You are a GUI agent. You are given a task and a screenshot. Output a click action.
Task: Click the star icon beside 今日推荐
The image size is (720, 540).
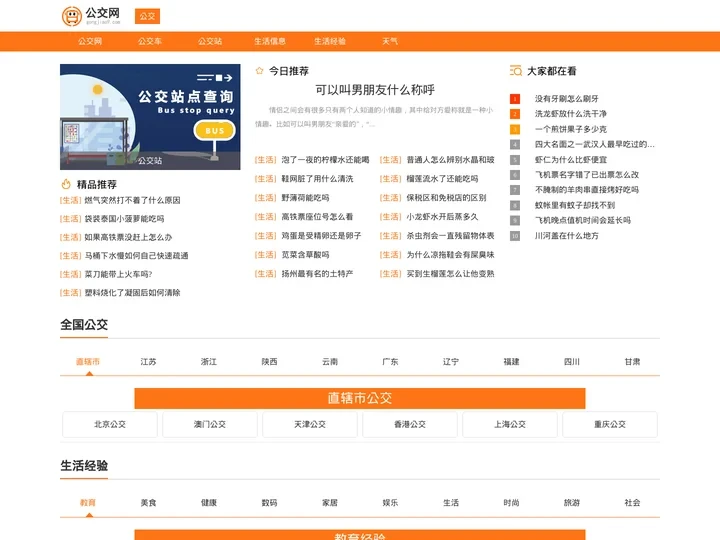[x=259, y=71]
